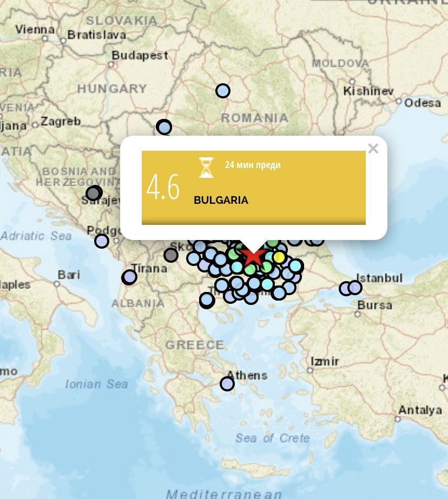Click the "24 мин преди" time text
448x499 pixels.
[253, 165]
